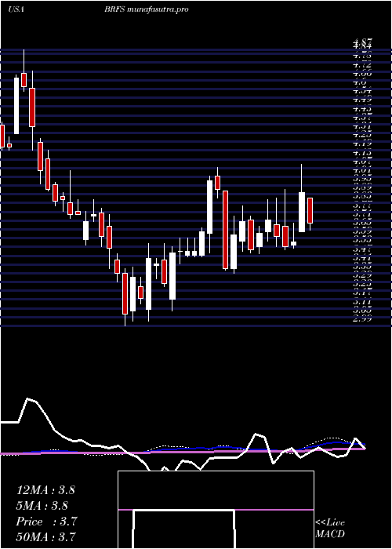Click the <<Live MACD label
This screenshot has width=392, height=549.
coord(330,529)
